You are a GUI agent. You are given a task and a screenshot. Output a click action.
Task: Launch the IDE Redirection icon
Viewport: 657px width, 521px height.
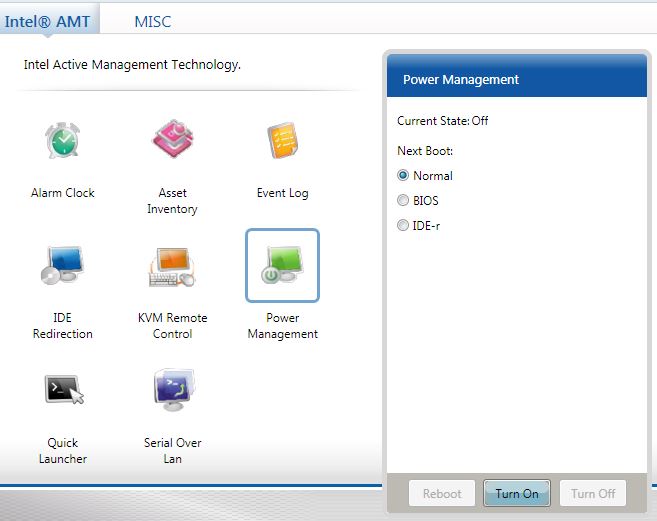[x=62, y=265]
